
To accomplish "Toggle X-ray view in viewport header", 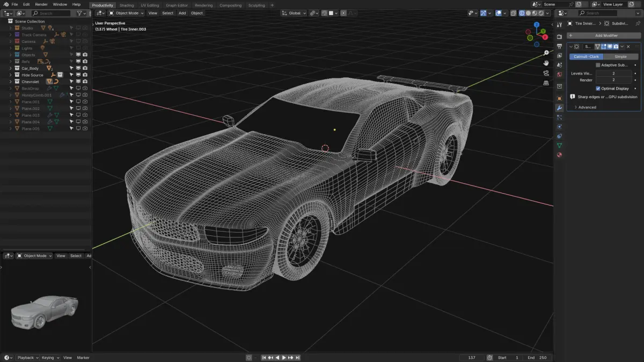I will pos(514,13).
